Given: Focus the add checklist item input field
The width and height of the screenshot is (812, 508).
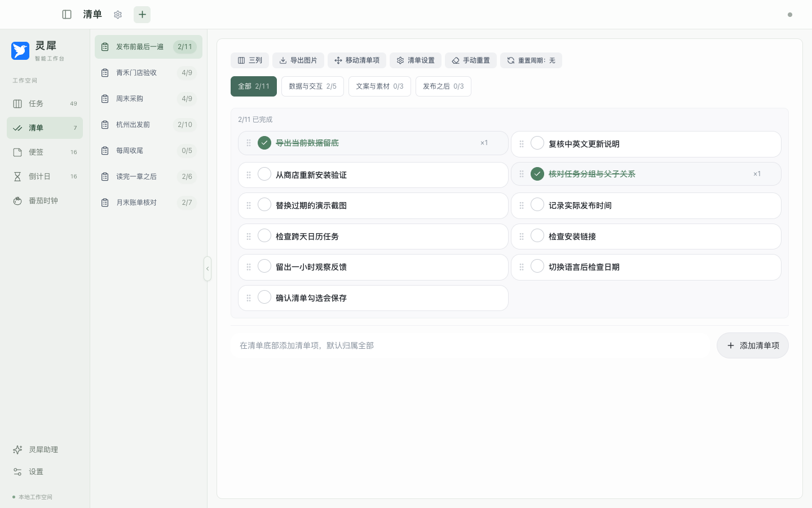Looking at the screenshot, I should (x=470, y=345).
